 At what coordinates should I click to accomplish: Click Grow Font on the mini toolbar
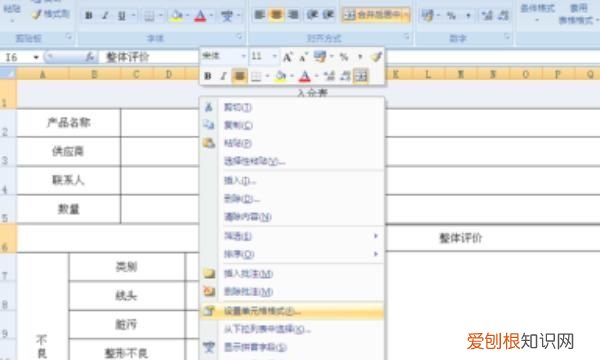pyautogui.click(x=287, y=57)
